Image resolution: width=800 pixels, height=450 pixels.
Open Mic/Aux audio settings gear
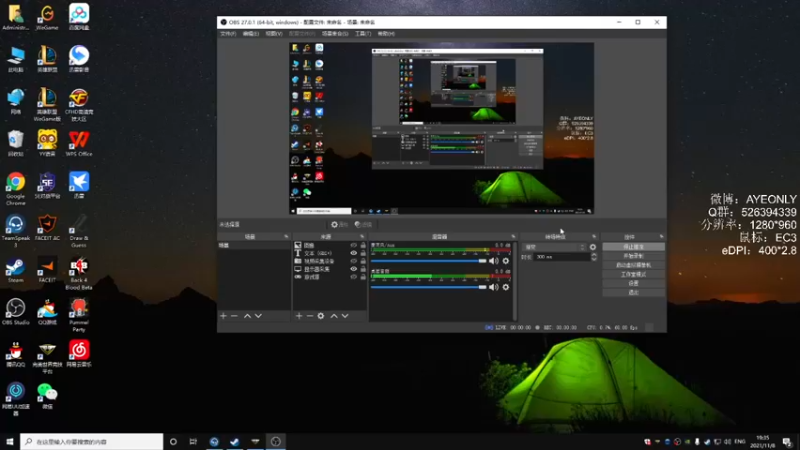point(506,261)
